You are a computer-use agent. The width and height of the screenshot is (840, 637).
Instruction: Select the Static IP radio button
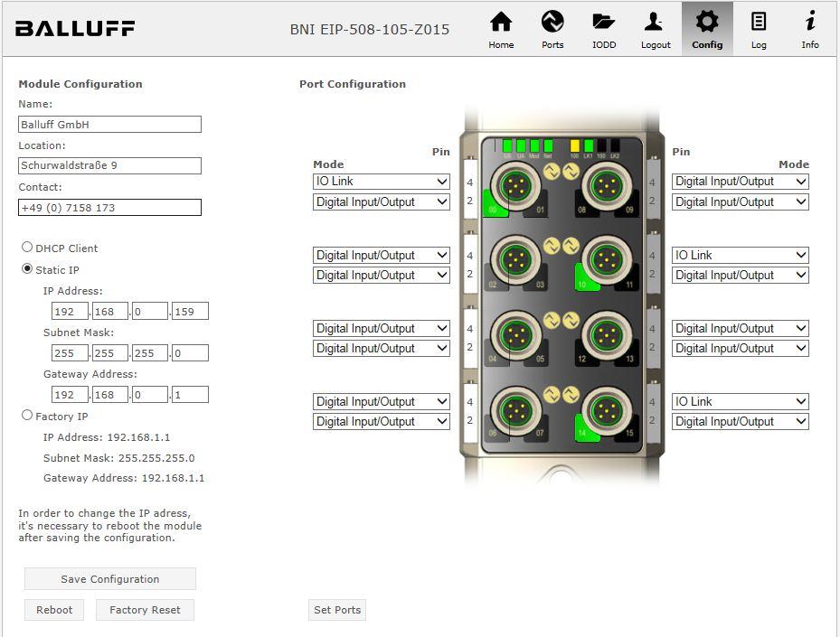coord(27,268)
